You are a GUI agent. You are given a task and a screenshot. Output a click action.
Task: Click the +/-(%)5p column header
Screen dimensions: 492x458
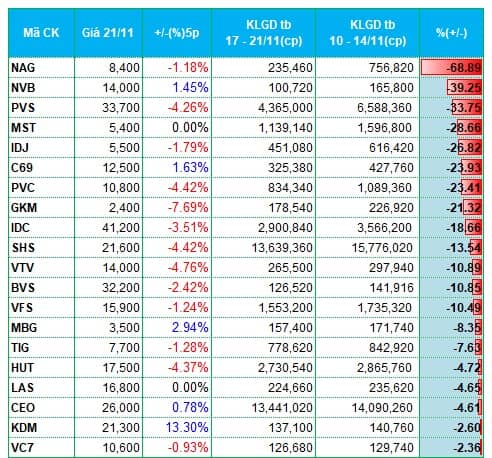click(x=177, y=33)
